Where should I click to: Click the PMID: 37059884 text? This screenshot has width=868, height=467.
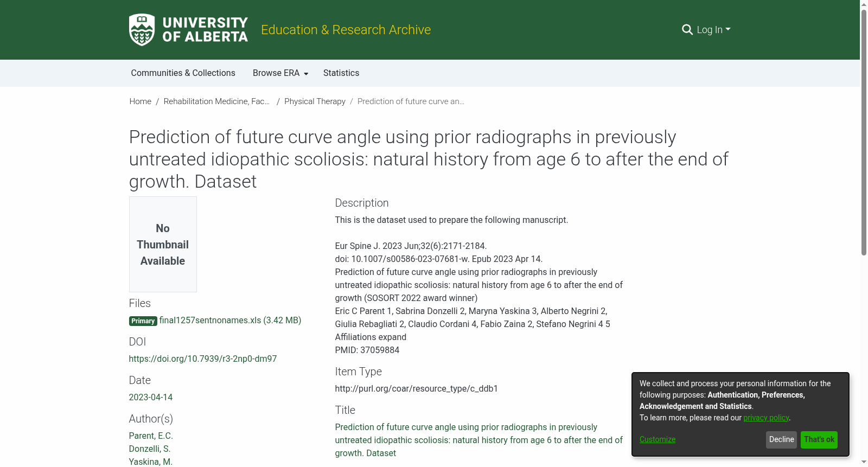[x=367, y=350]
